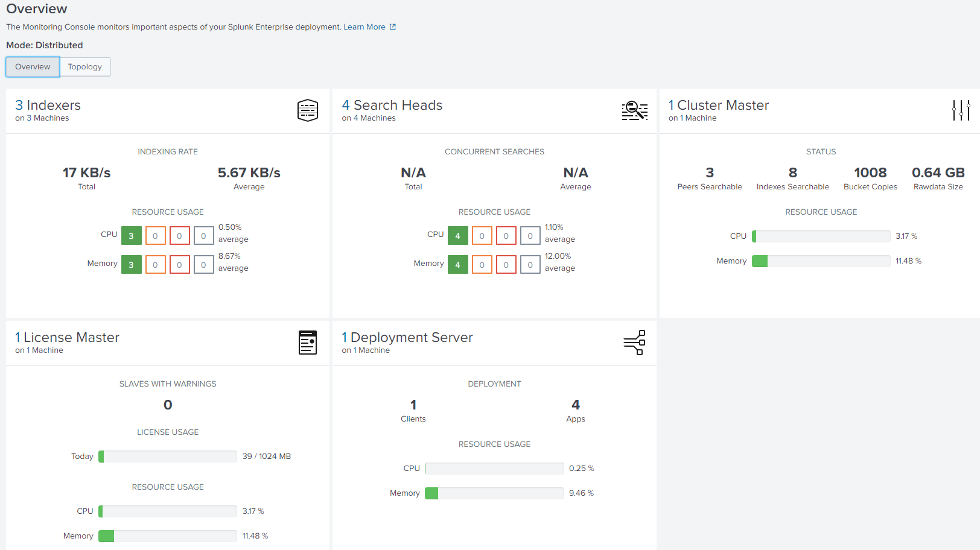Switch to the Overview tab
The width and height of the screenshot is (980, 550).
33,67
